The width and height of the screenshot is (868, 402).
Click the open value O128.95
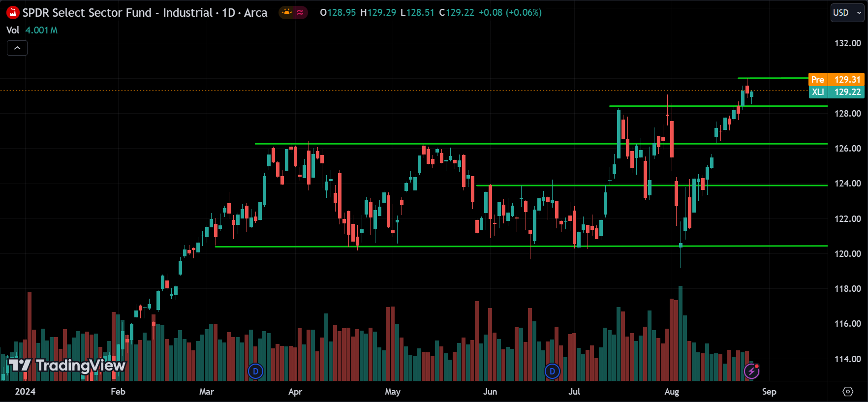coord(338,13)
